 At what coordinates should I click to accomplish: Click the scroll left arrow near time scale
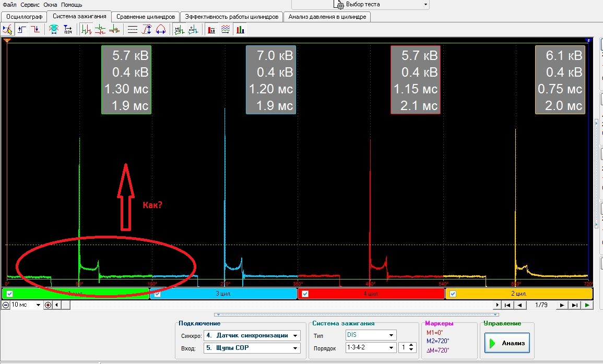(x=57, y=305)
